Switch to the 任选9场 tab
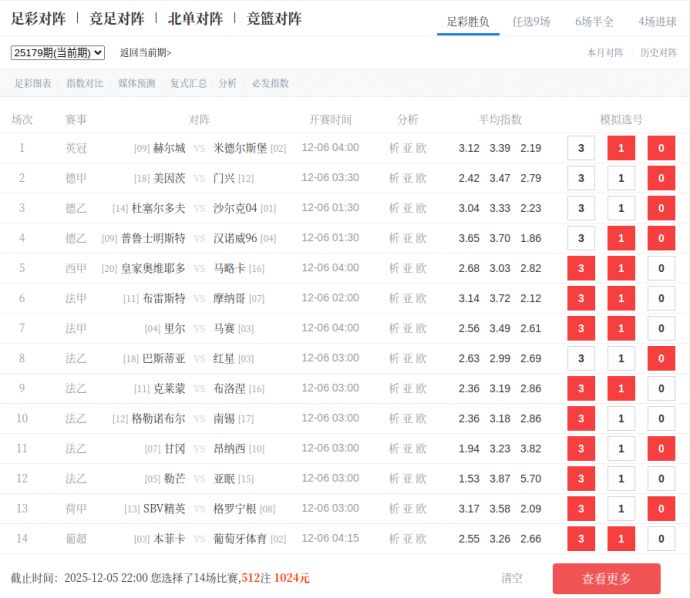The image size is (690, 598). pyautogui.click(x=531, y=21)
